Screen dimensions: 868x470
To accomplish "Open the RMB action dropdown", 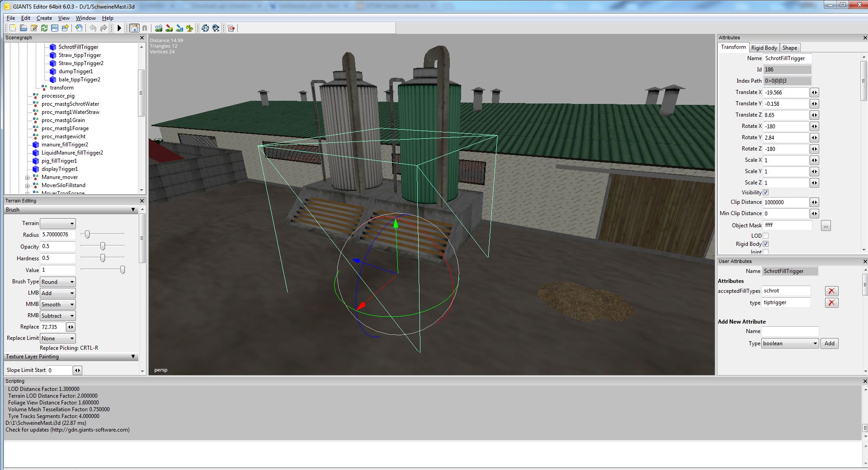I will pos(58,316).
